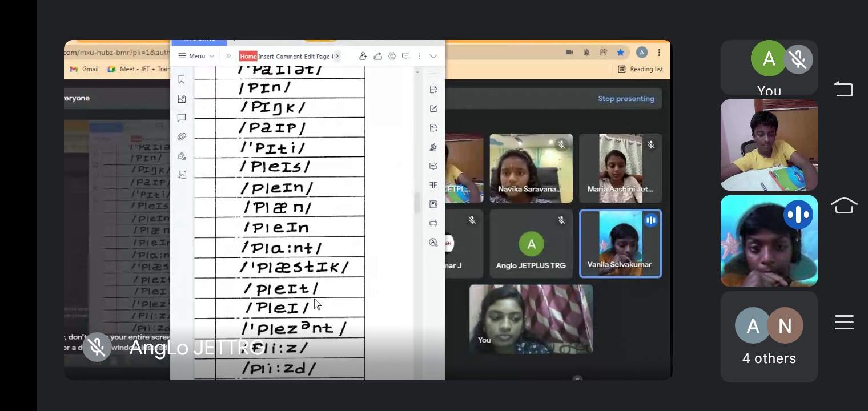
Task: Click the blue bookmark star in browser
Action: coord(620,53)
